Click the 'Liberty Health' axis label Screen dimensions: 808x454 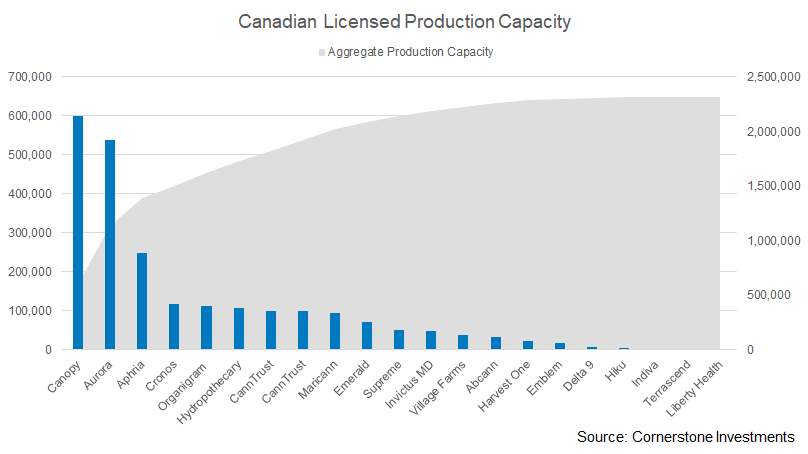(694, 389)
